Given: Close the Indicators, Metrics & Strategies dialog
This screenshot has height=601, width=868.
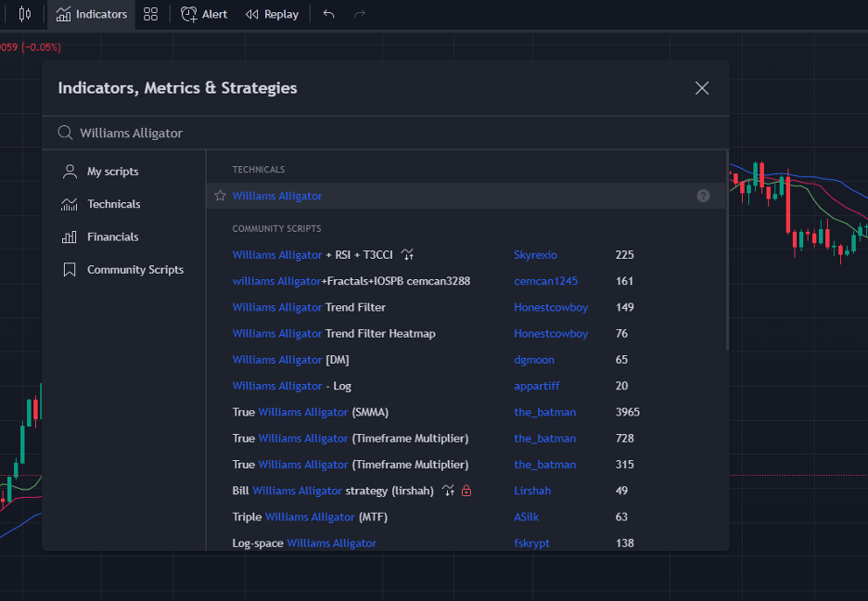Looking at the screenshot, I should click(x=702, y=88).
